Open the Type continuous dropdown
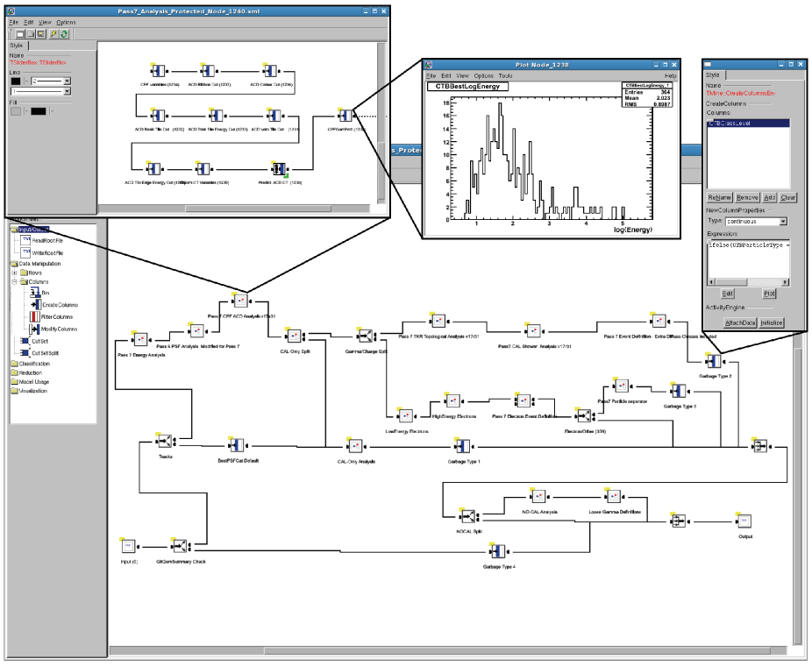 pyautogui.click(x=783, y=222)
